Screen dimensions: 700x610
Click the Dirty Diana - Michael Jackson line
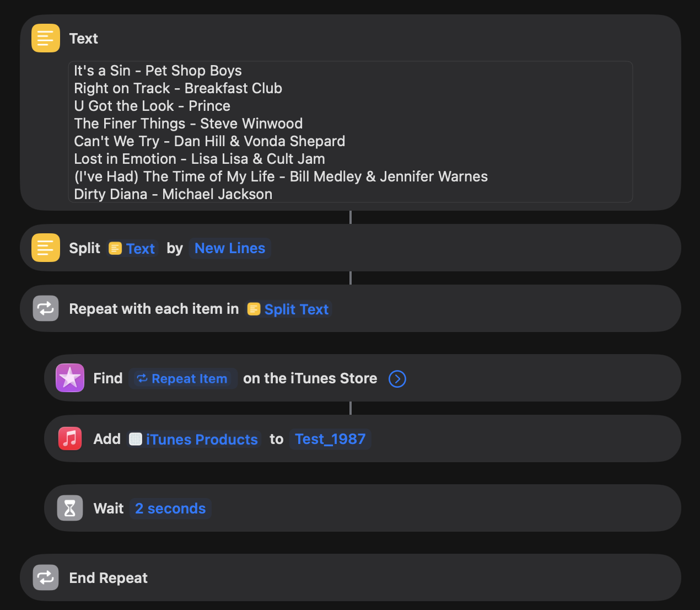pos(173,194)
